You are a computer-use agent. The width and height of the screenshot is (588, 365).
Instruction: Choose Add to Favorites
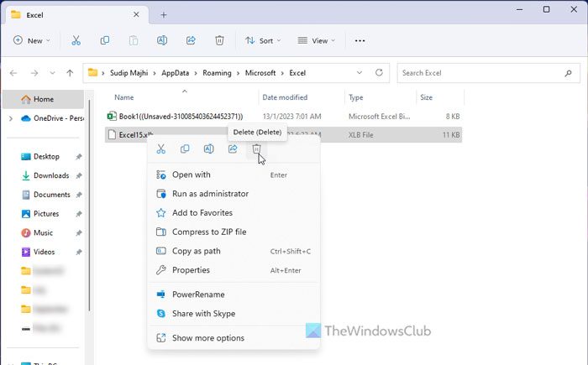[234, 213]
